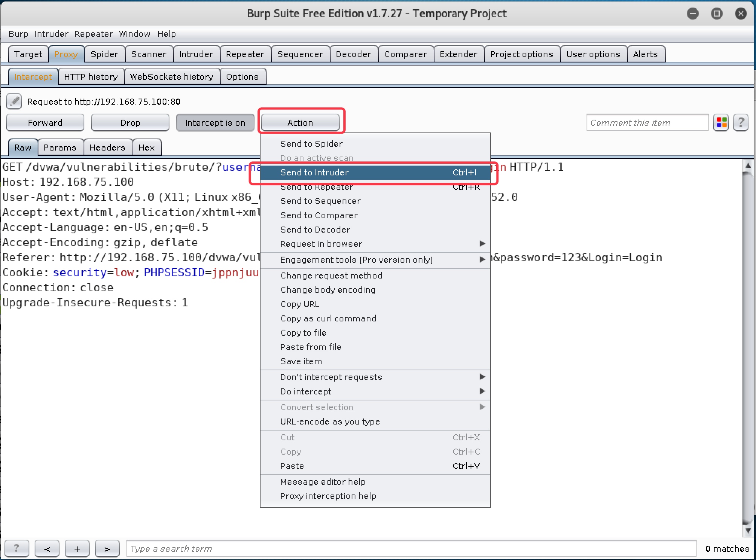Click the Forward button
Image resolution: width=756 pixels, height=560 pixels.
pyautogui.click(x=46, y=122)
